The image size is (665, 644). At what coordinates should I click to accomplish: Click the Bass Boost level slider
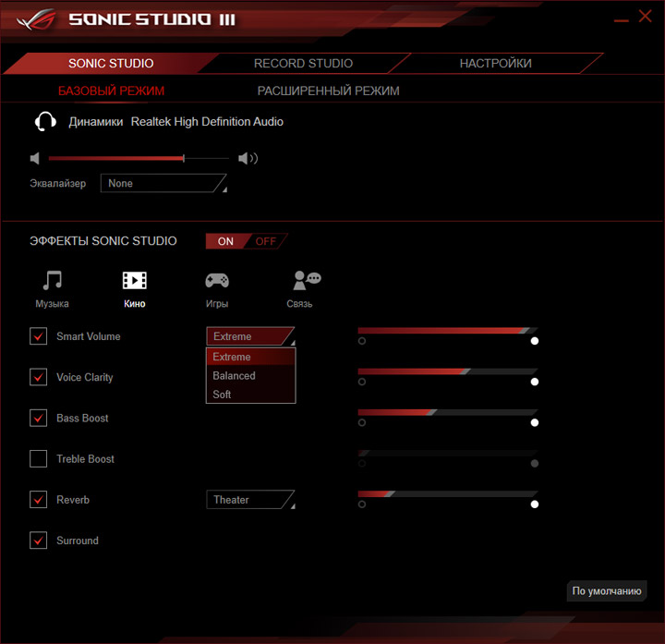pyautogui.click(x=448, y=412)
